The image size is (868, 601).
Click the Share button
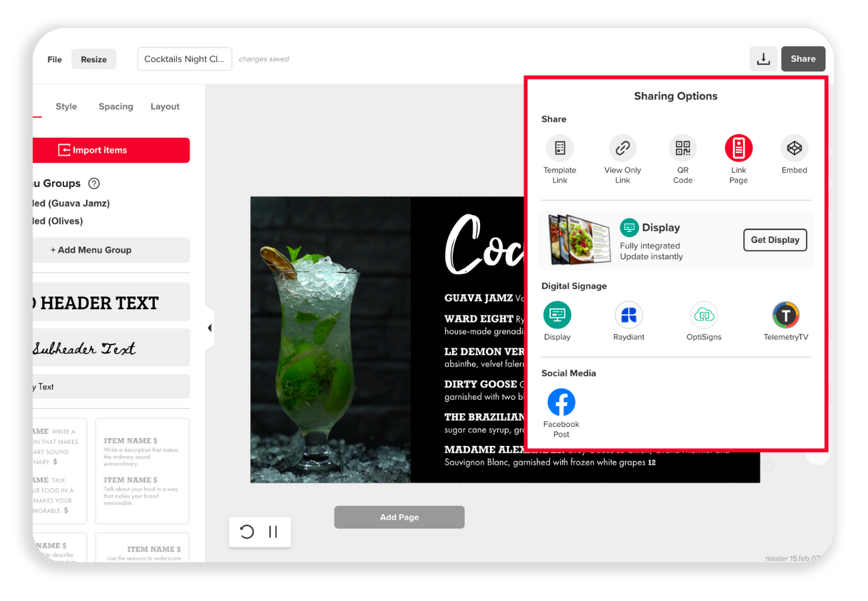point(803,59)
